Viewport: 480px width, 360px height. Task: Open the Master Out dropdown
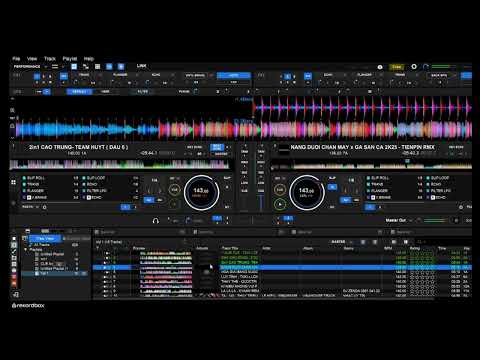coord(399,220)
